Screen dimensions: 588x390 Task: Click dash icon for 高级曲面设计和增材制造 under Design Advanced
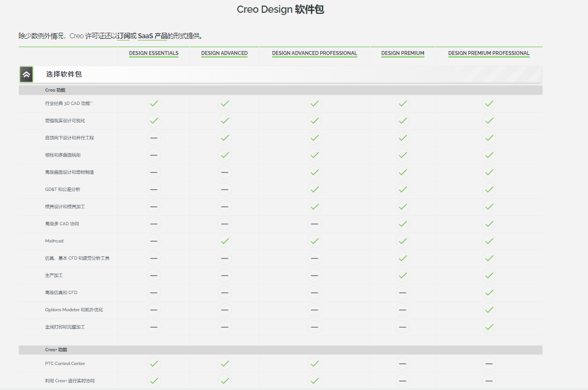[x=224, y=173]
